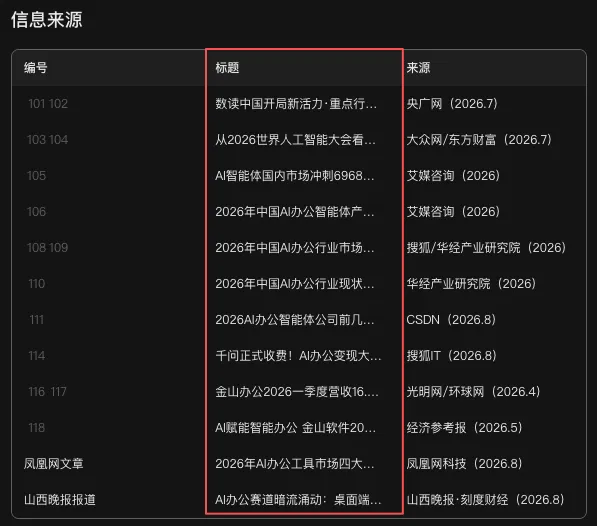The image size is (597, 526).
Task: Click the 凤凰网文章 cell
Action: pos(53,464)
